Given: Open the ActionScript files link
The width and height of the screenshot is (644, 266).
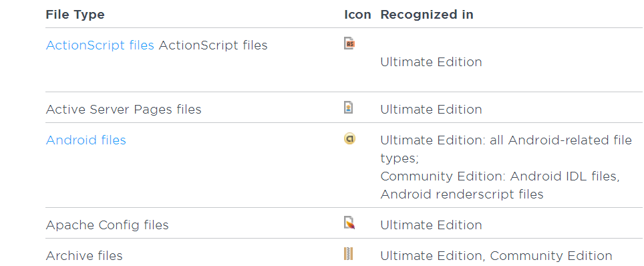Looking at the screenshot, I should point(100,45).
